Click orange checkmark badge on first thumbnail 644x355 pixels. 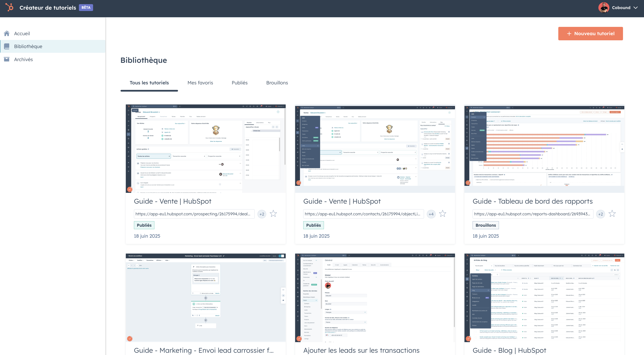pyautogui.click(x=129, y=189)
